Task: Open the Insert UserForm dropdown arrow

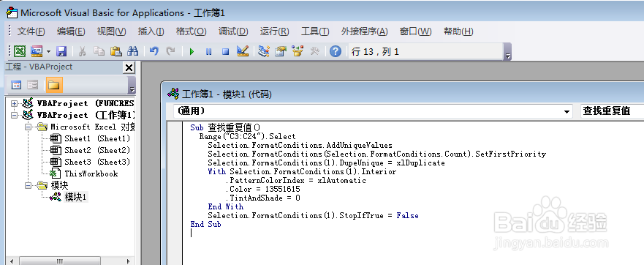Action: [x=48, y=51]
